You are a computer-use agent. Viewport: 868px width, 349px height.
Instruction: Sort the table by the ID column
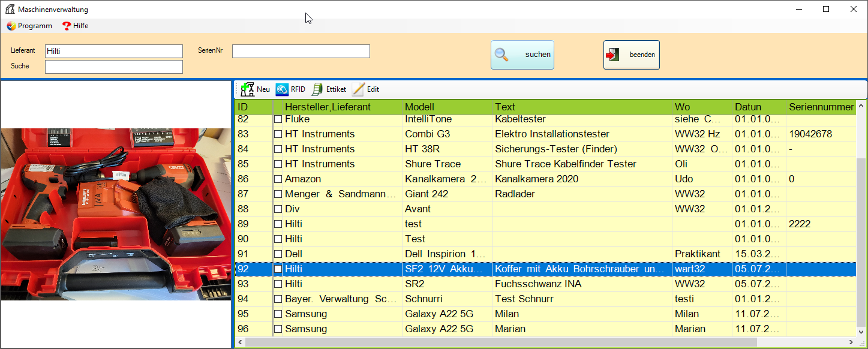click(x=253, y=107)
